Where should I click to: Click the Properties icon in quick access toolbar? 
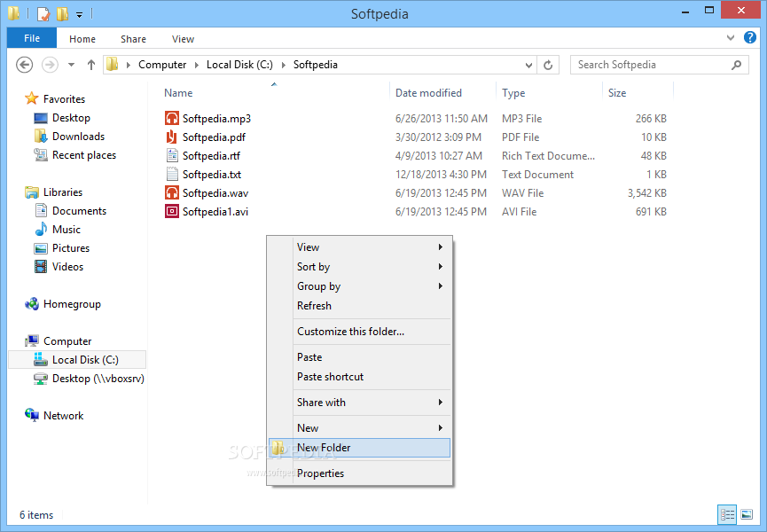point(43,14)
